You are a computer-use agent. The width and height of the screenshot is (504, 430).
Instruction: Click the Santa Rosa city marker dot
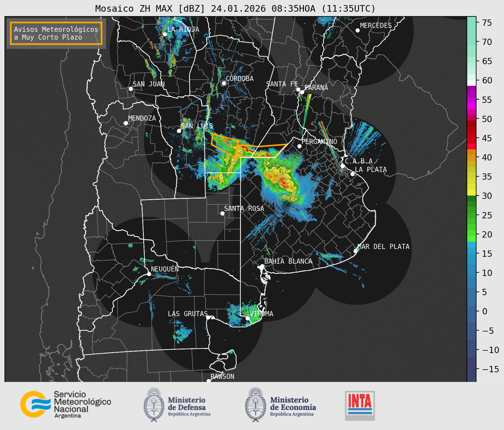[222, 213]
